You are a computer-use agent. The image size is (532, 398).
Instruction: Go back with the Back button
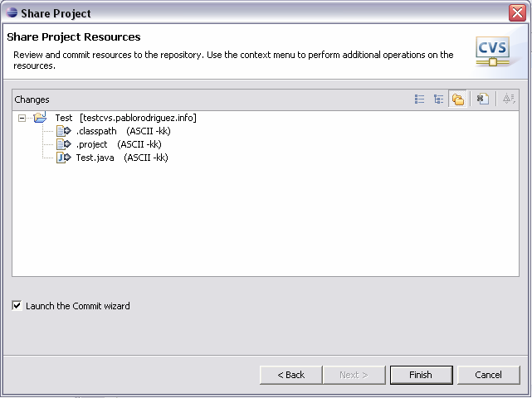point(290,375)
